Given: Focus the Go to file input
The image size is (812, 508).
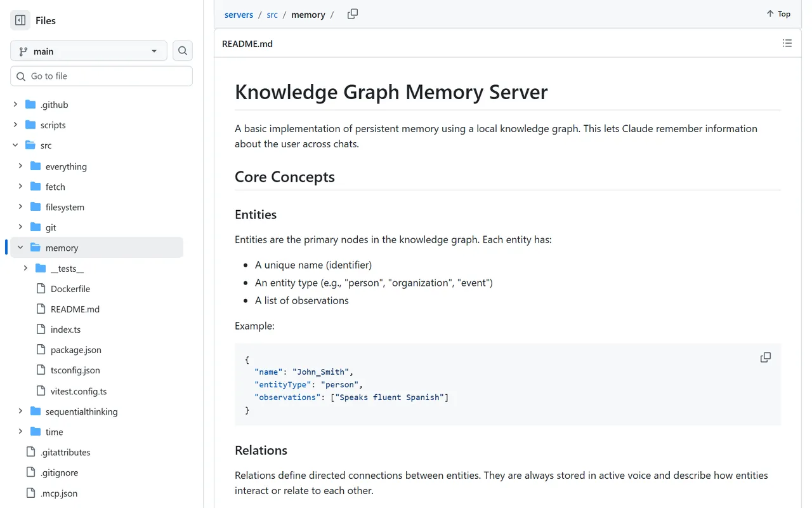Looking at the screenshot, I should [x=101, y=76].
